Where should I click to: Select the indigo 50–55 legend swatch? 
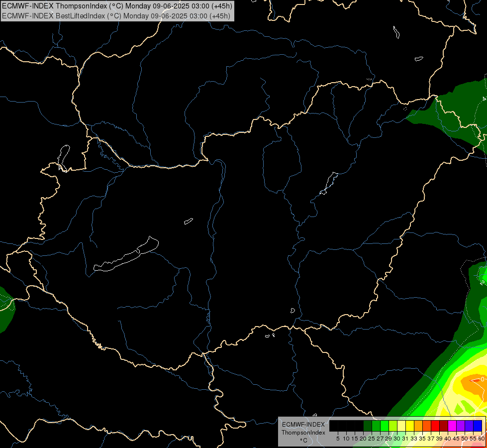(x=469, y=426)
